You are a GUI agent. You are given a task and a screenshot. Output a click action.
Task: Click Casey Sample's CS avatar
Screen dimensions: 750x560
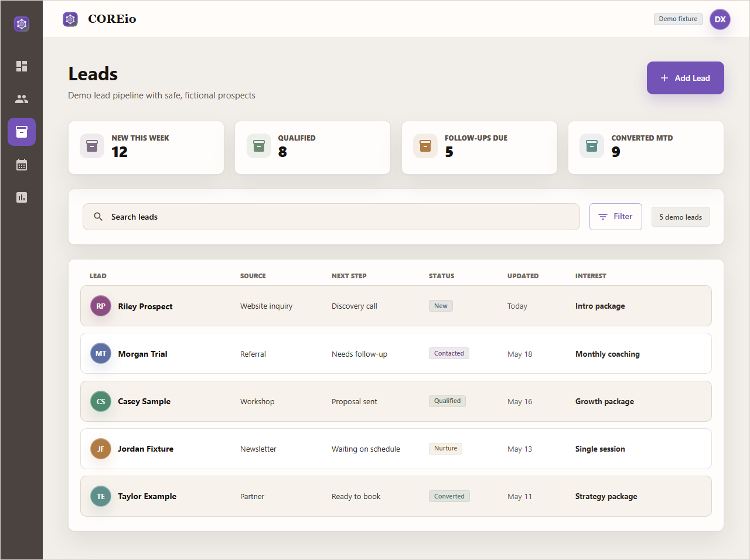(101, 401)
